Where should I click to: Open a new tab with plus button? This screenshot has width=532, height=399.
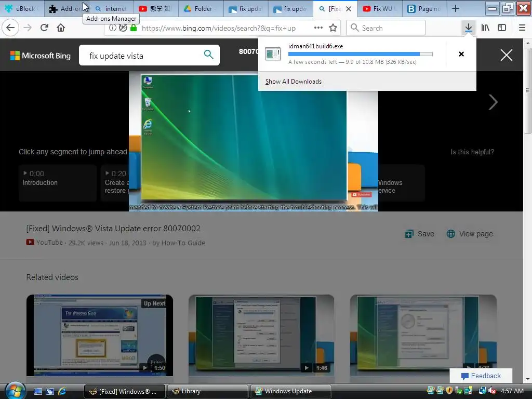pyautogui.click(x=455, y=8)
